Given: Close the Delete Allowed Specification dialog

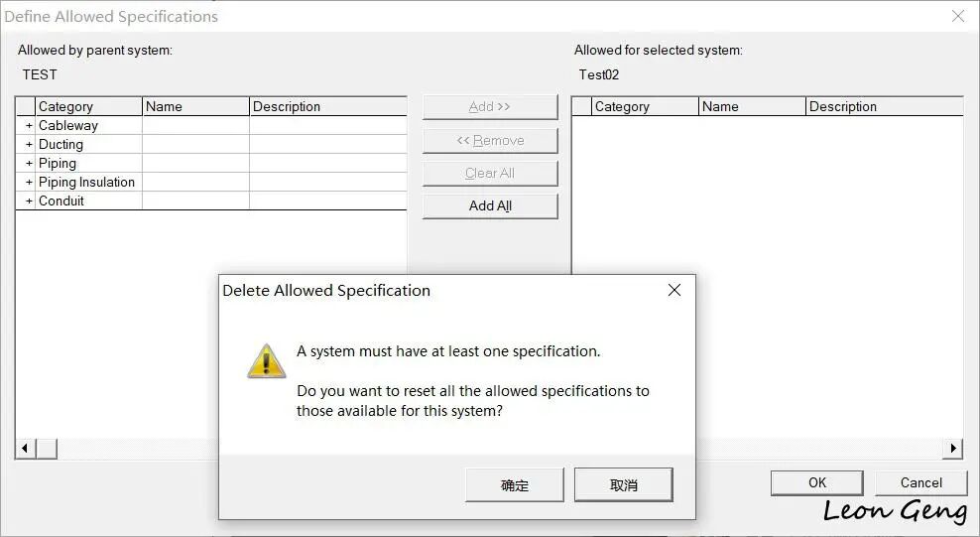Looking at the screenshot, I should 674,290.
